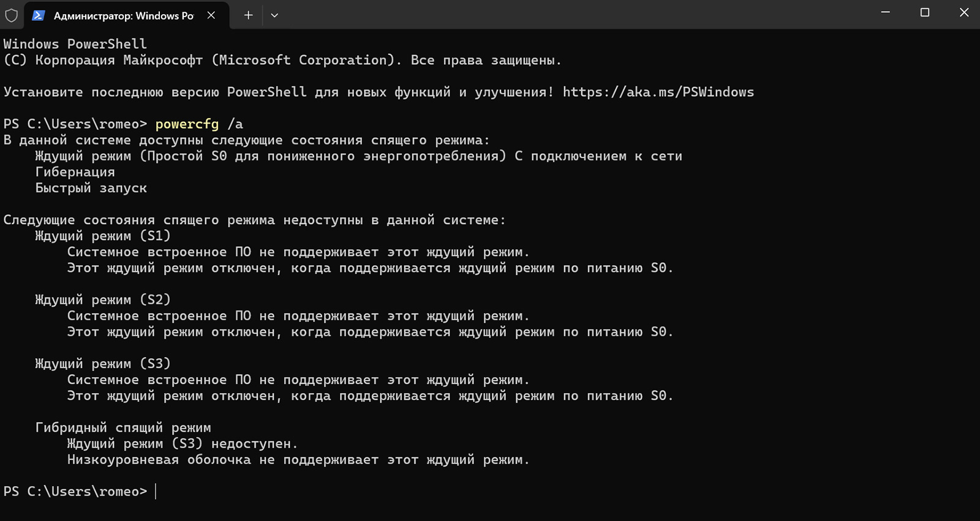
Task: Click the Ждущий режим (S3) heading line
Action: tap(102, 364)
